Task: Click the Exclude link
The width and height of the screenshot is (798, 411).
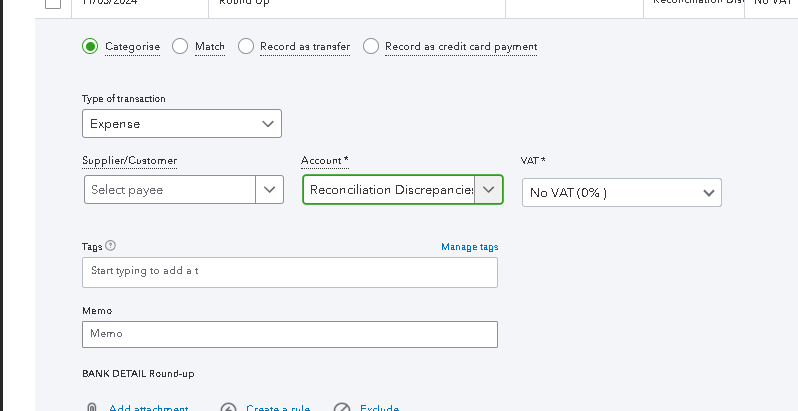Action: pos(379,408)
